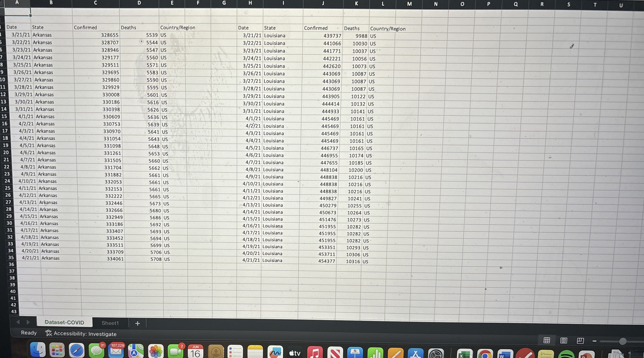Open Excel from the Dock
Image resolution: width=644 pixels, height=358 pixels.
click(x=465, y=353)
